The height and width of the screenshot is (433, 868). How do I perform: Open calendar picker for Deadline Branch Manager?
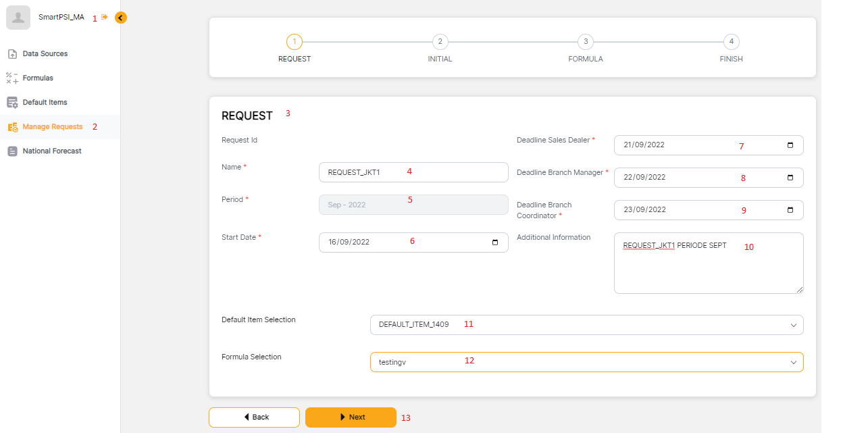pos(790,178)
